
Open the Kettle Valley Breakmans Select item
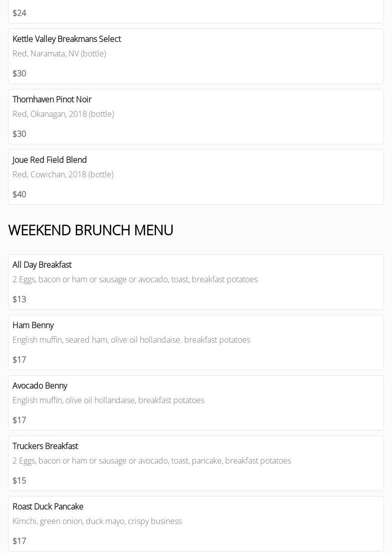pyautogui.click(x=66, y=39)
